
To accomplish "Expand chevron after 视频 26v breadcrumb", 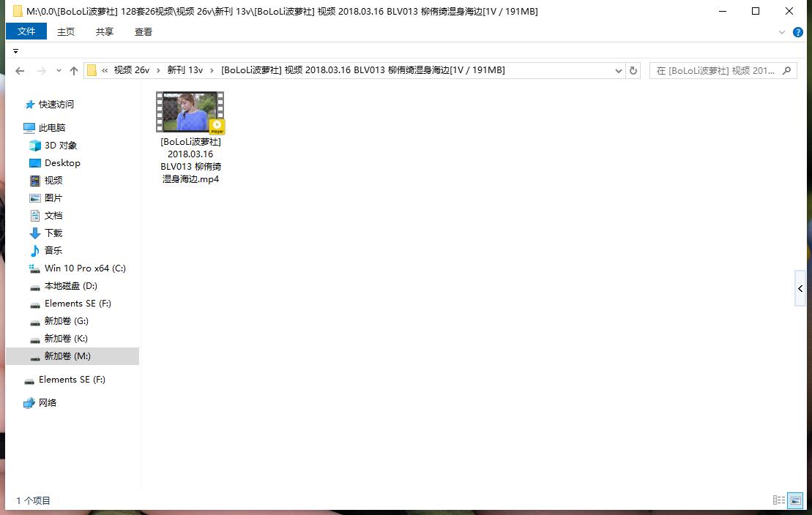I will (x=158, y=70).
